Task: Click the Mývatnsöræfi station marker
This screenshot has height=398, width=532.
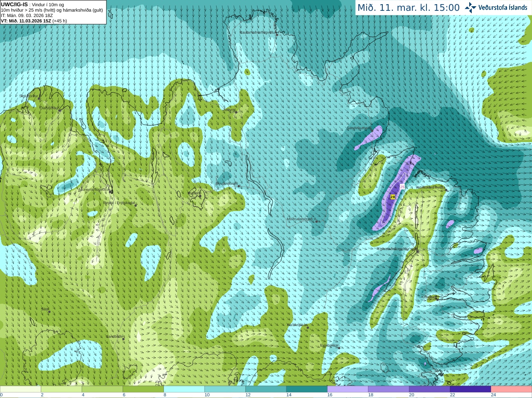Action: pos(239,186)
